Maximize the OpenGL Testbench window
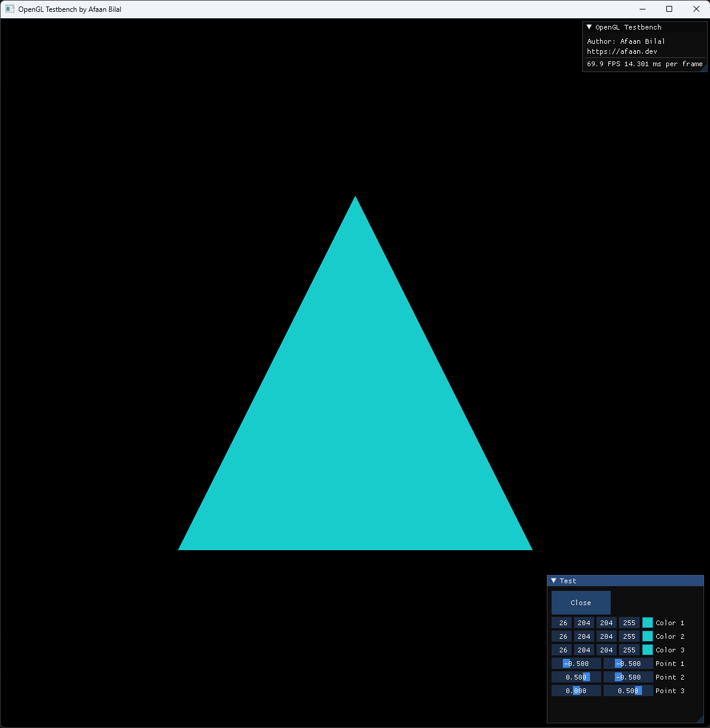 [669, 9]
